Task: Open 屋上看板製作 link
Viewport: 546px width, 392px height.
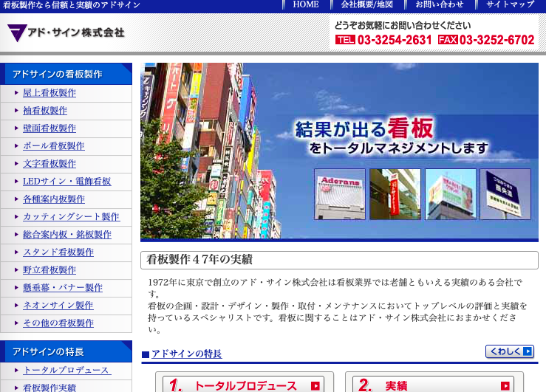Action: pos(49,93)
